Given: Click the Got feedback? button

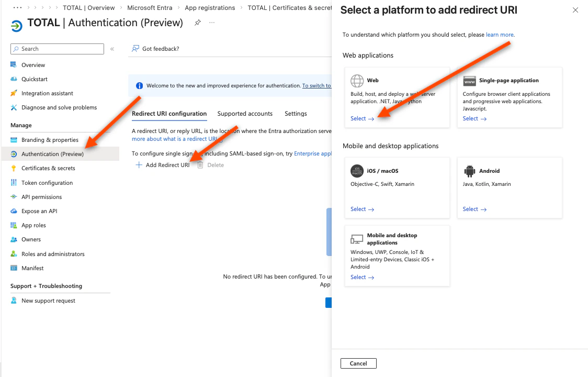Looking at the screenshot, I should [155, 49].
